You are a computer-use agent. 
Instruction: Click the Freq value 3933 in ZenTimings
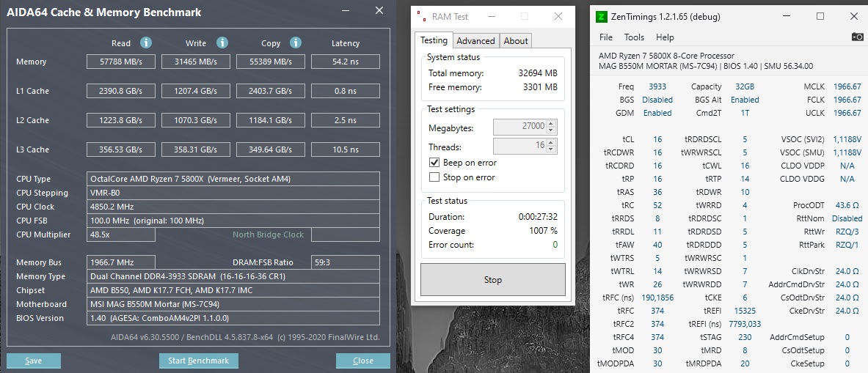click(657, 86)
